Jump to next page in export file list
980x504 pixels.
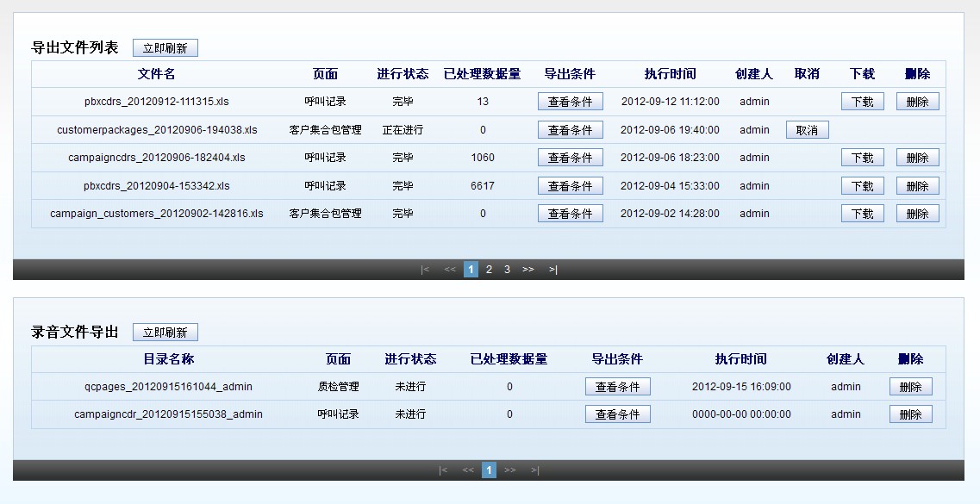[x=528, y=270]
